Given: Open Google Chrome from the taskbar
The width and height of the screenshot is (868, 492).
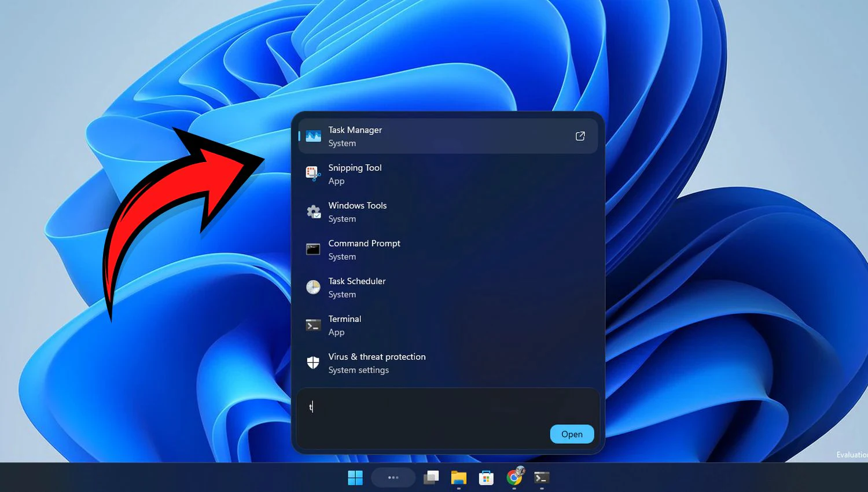Looking at the screenshot, I should [514, 476].
